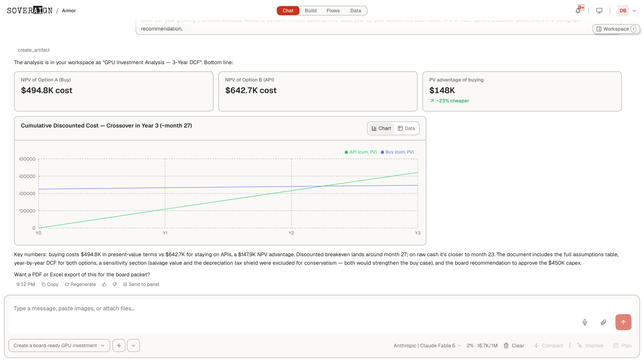Click the SOVERAIGN logo

[x=30, y=10]
